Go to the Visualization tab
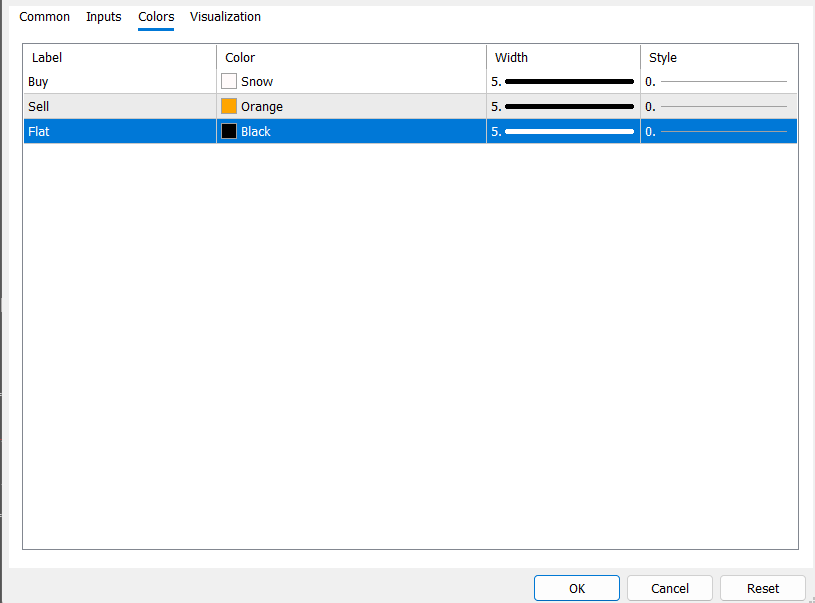The width and height of the screenshot is (815, 603). pyautogui.click(x=225, y=17)
